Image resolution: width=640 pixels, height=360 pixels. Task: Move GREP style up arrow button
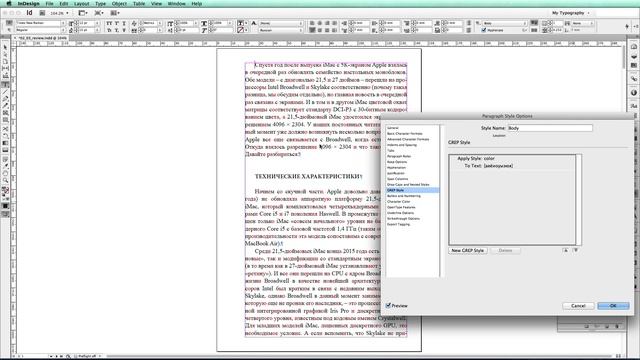coord(565,250)
